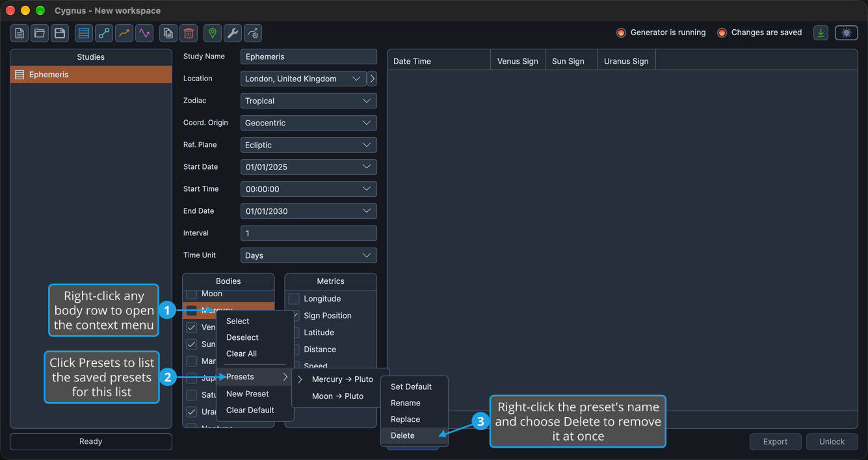Screen dimensions: 868x460
Task: Open the Start Date picker showing 01/01/2025
Action: click(308, 167)
